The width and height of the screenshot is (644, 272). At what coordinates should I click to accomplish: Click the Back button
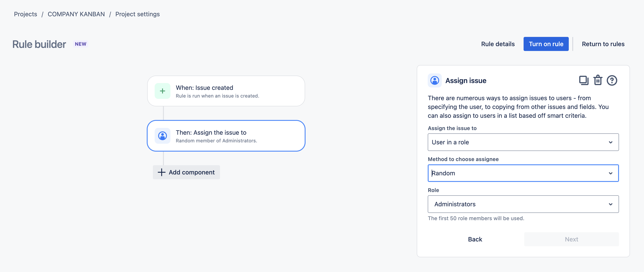coord(475,239)
